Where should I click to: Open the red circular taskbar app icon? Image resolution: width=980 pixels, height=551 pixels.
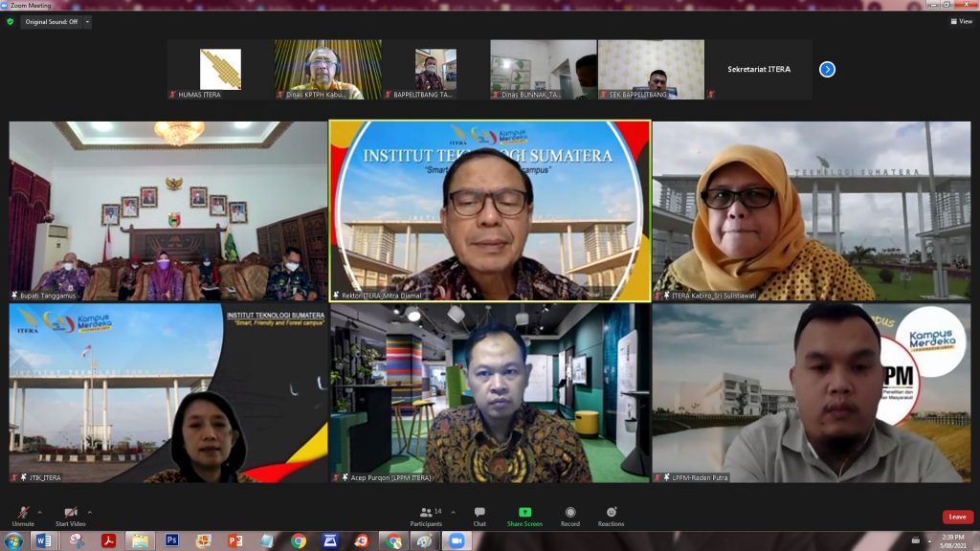[361, 541]
